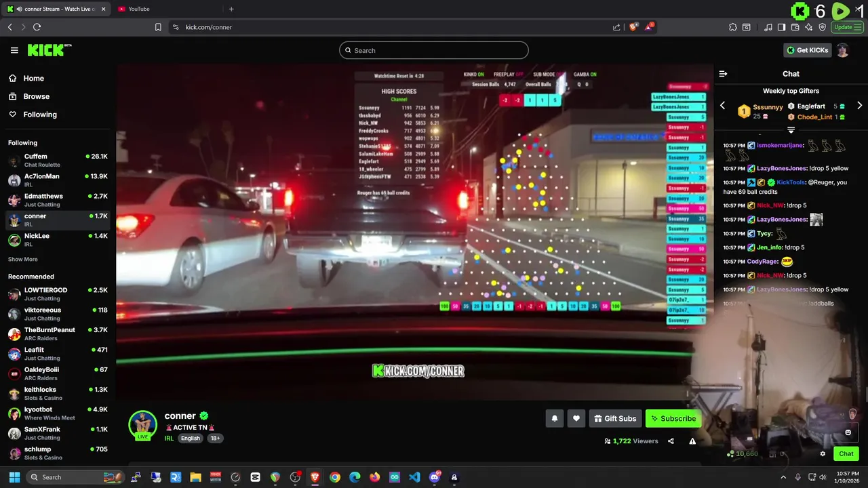The width and height of the screenshot is (868, 488).
Task: Click the IRL category link
Action: click(169, 439)
